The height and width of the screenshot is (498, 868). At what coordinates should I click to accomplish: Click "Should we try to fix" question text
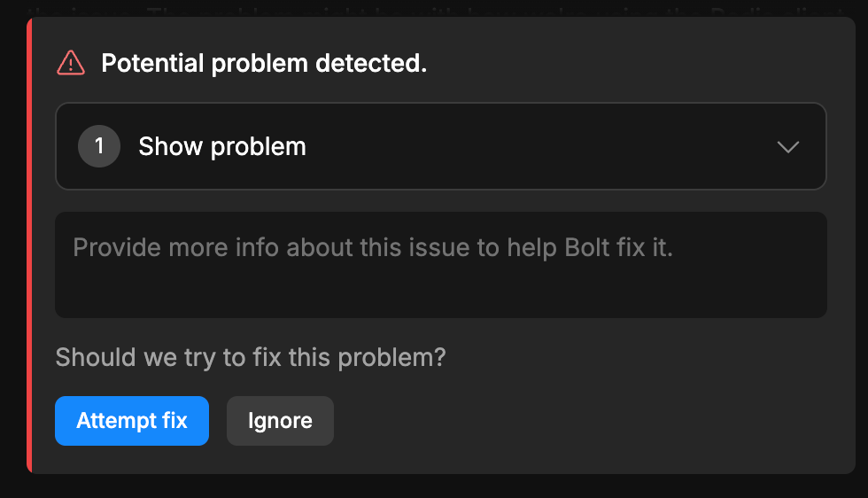(x=250, y=358)
